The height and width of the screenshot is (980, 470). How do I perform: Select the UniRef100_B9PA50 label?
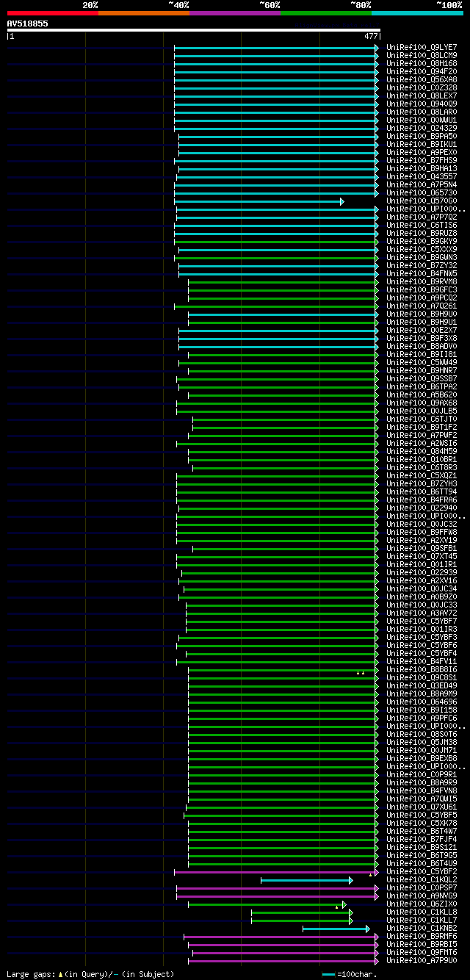[x=422, y=137]
